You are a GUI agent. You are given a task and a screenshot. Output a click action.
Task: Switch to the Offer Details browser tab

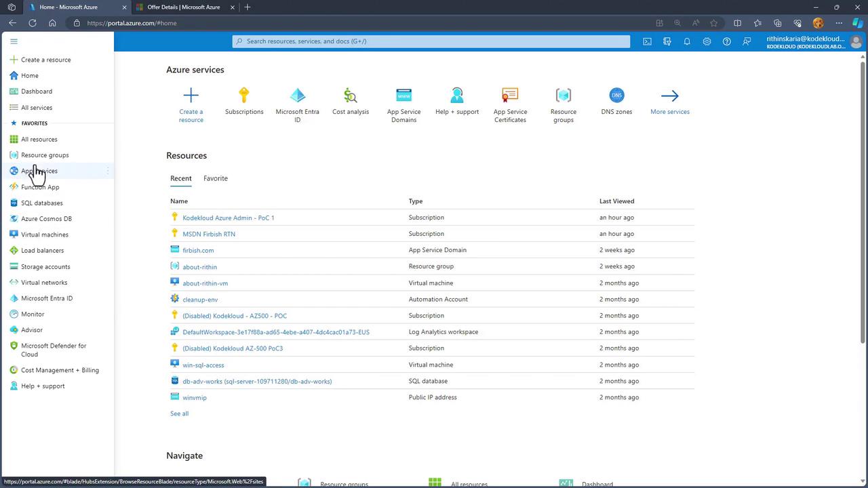[x=183, y=7]
